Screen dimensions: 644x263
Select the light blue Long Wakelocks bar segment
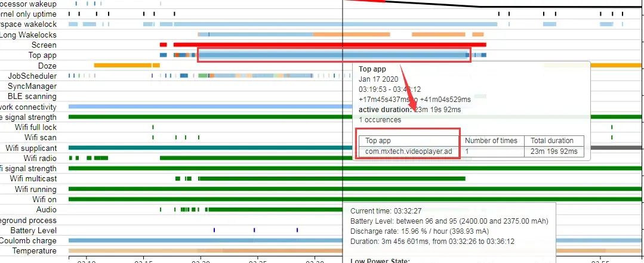(255, 35)
